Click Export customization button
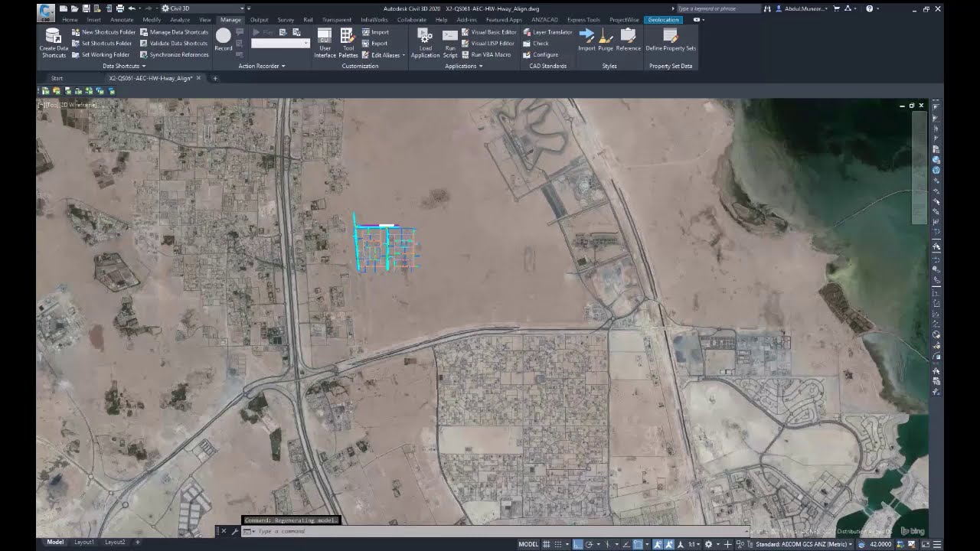This screenshot has height=551, width=980. 374,44
